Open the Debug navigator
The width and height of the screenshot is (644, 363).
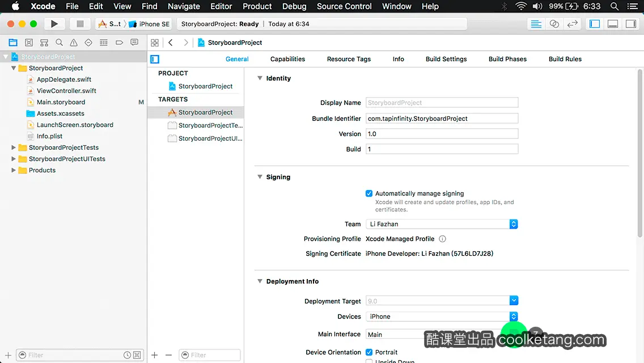pyautogui.click(x=104, y=43)
